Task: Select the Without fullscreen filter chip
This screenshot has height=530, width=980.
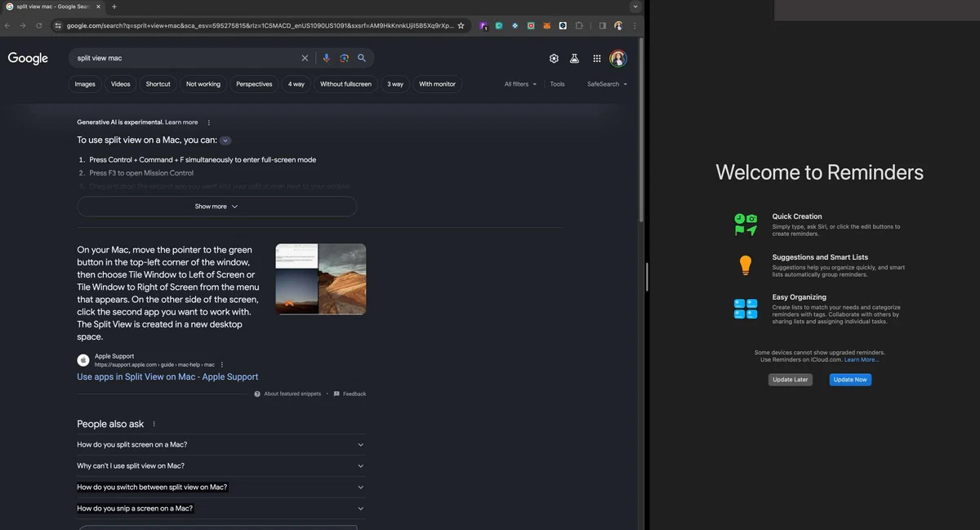Action: click(345, 84)
